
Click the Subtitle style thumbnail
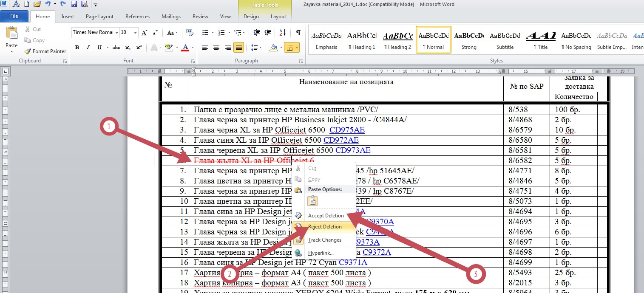tap(505, 39)
